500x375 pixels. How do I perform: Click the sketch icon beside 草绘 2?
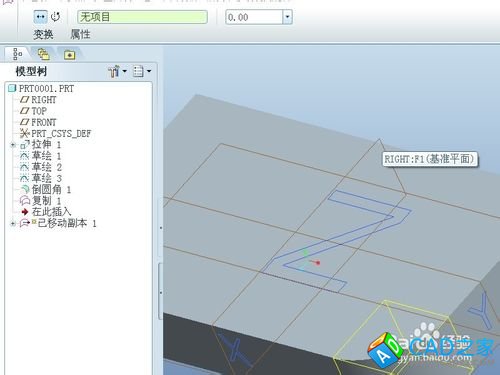[x=25, y=167]
